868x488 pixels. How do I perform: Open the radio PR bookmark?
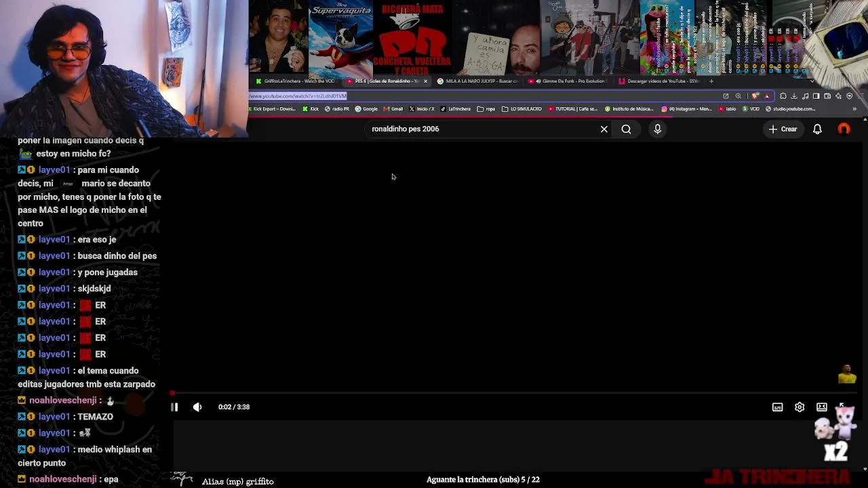pyautogui.click(x=337, y=109)
